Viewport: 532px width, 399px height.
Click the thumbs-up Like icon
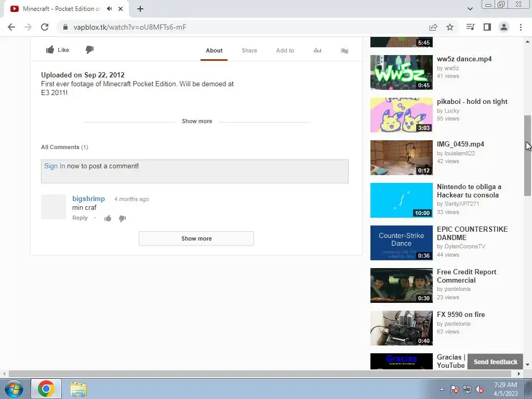coord(50,50)
